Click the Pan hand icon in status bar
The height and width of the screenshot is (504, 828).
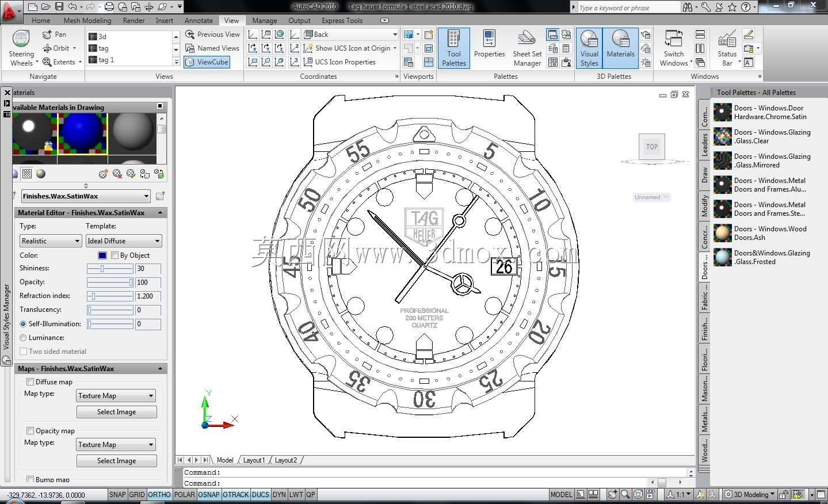point(612,494)
